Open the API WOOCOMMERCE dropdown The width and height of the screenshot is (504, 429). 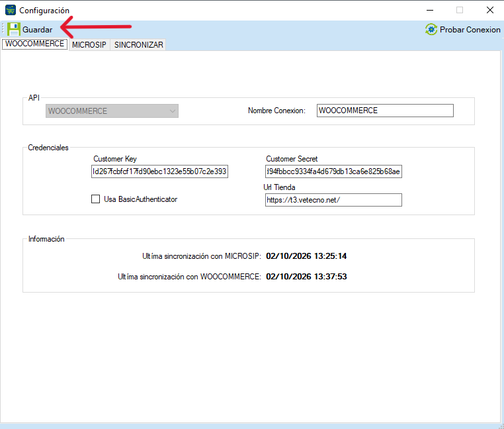tap(112, 111)
